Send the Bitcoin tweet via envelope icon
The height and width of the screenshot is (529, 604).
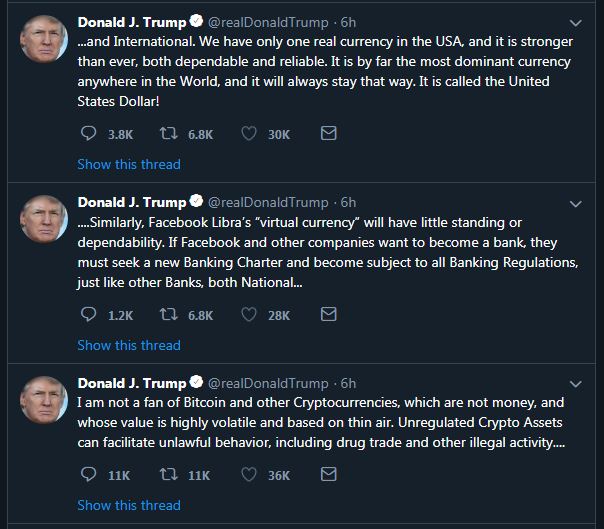[x=328, y=475]
